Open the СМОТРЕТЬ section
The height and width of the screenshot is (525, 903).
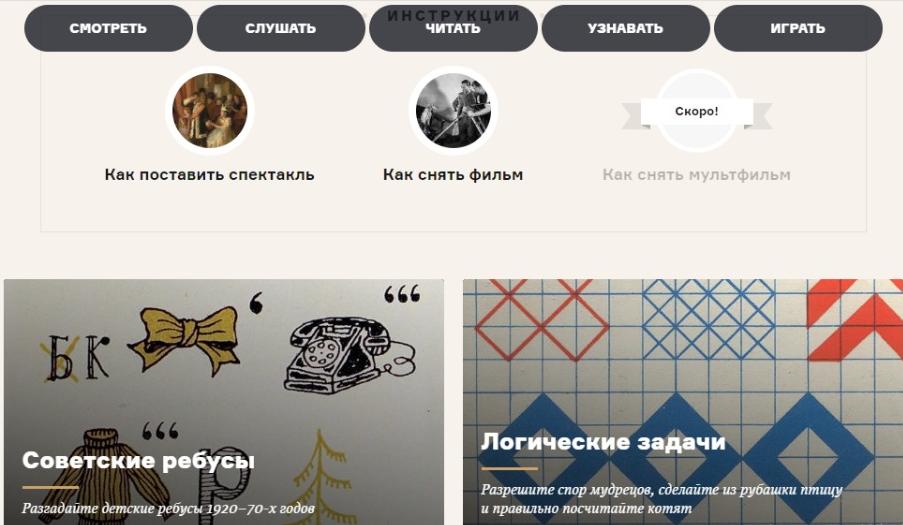[108, 28]
